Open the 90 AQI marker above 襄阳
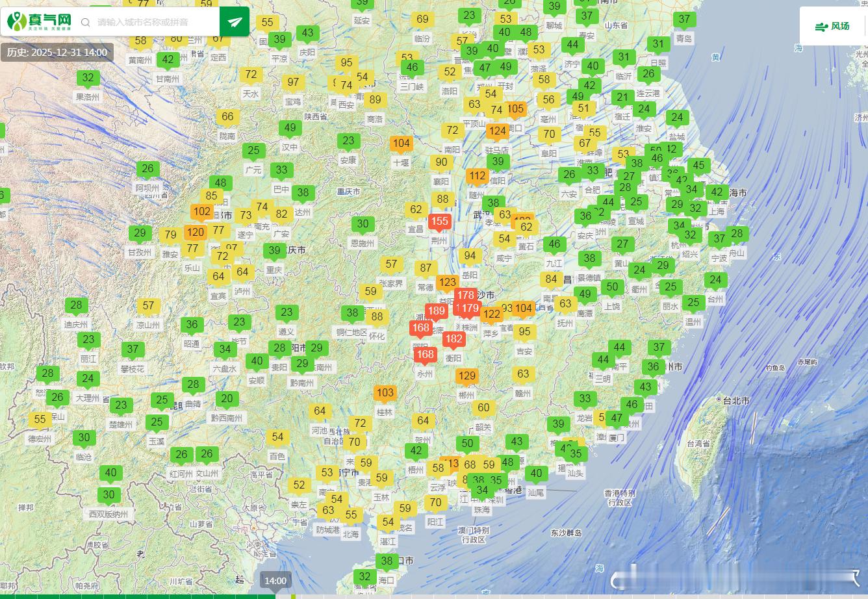Screen dimensions: 868x599 (x=442, y=162)
